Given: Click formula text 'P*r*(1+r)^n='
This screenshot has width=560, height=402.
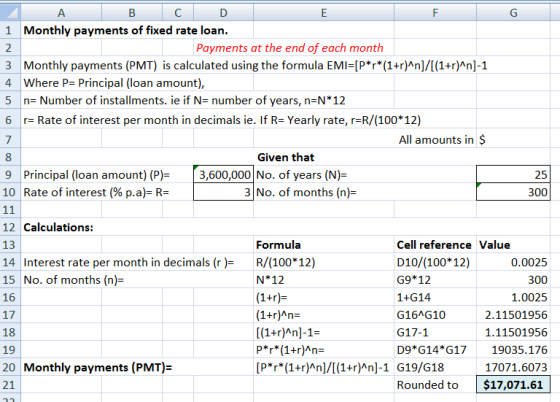Looking at the screenshot, I should tap(290, 350).
